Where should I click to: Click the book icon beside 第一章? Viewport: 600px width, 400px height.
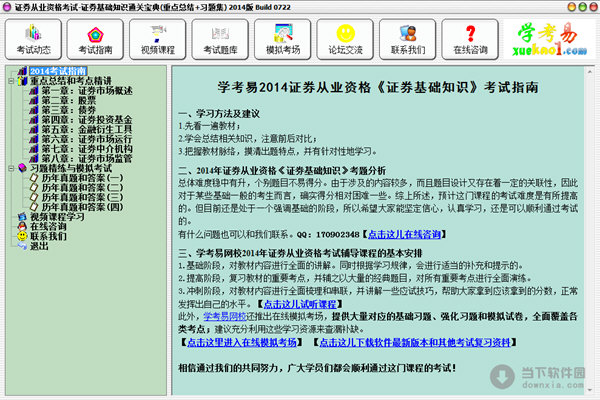click(34, 91)
